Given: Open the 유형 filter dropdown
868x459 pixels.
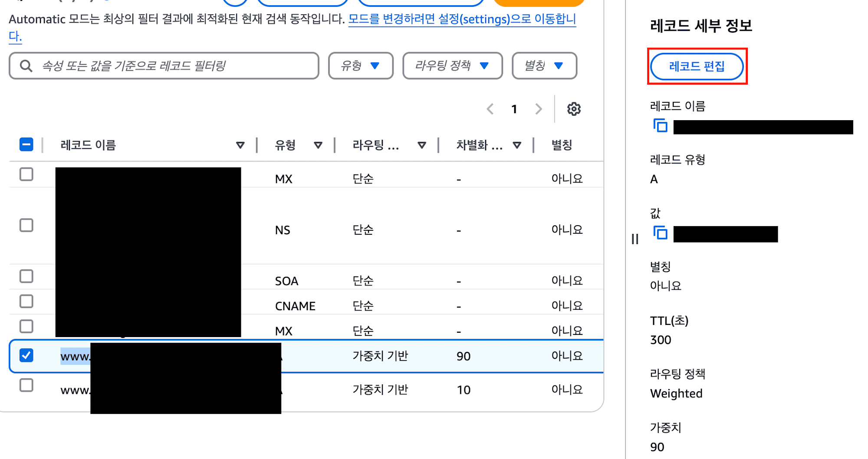Looking at the screenshot, I should click(361, 66).
